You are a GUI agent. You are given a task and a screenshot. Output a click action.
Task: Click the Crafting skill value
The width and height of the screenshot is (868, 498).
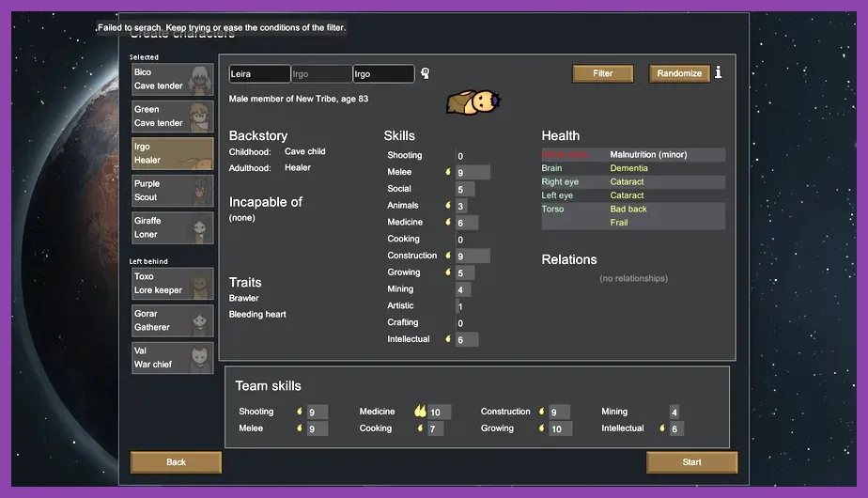click(460, 323)
